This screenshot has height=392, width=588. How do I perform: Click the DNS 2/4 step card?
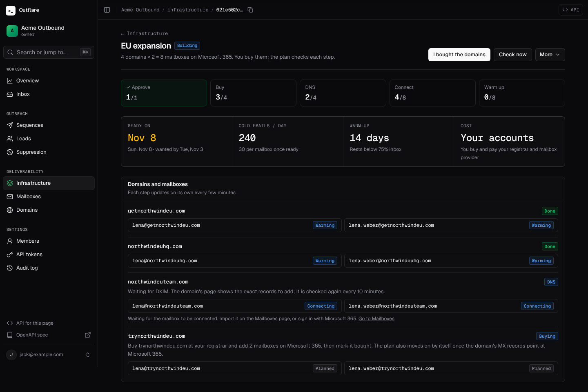[343, 93]
